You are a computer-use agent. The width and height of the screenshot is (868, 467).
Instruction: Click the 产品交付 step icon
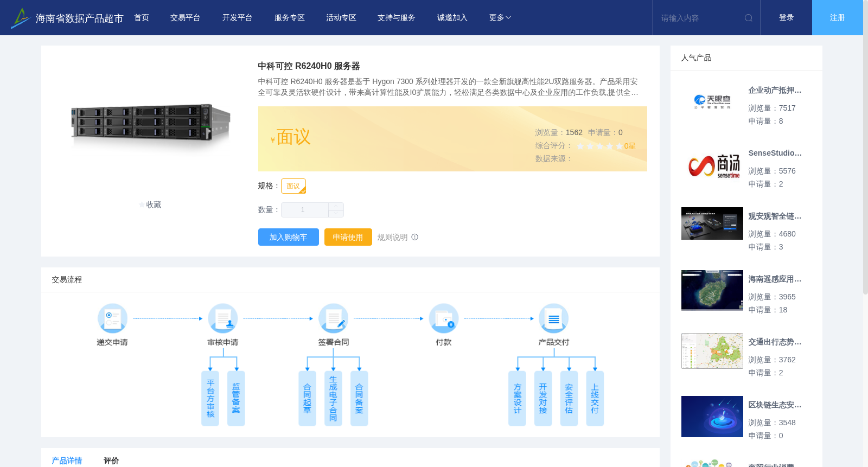tap(554, 318)
